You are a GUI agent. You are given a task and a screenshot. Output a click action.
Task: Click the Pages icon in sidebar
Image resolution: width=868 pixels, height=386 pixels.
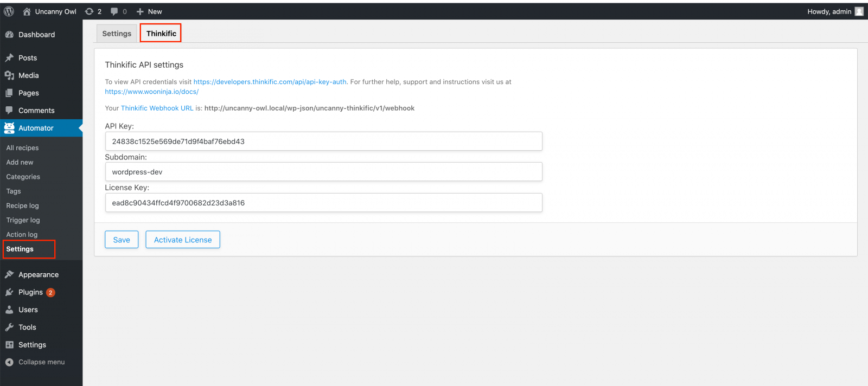click(x=9, y=93)
